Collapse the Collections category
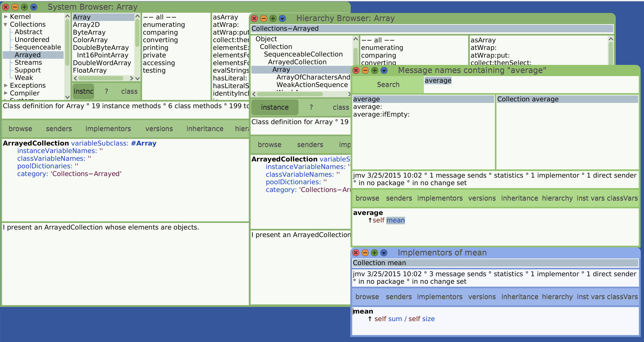644x342 pixels. [x=5, y=24]
